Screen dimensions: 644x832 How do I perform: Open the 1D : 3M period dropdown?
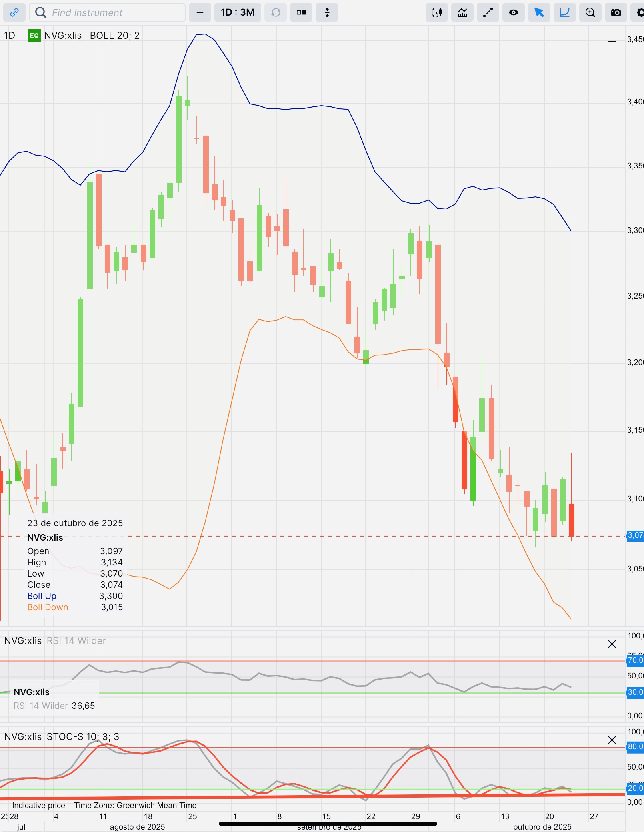coord(238,12)
